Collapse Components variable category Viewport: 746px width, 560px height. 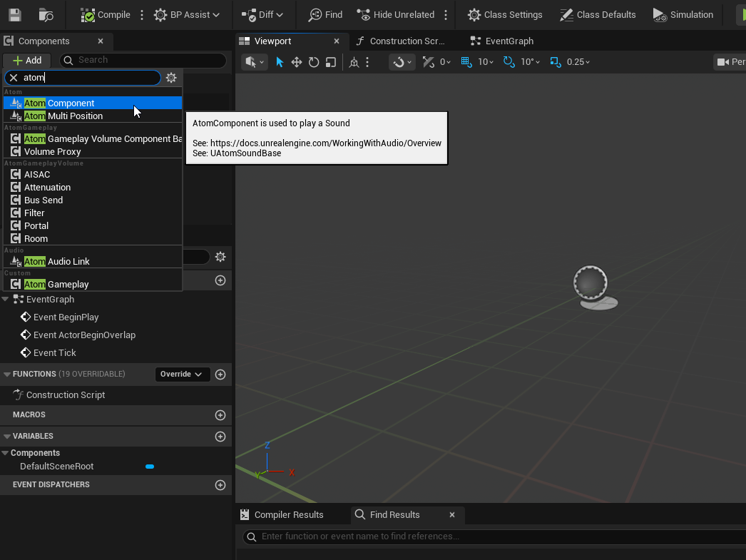click(5, 453)
